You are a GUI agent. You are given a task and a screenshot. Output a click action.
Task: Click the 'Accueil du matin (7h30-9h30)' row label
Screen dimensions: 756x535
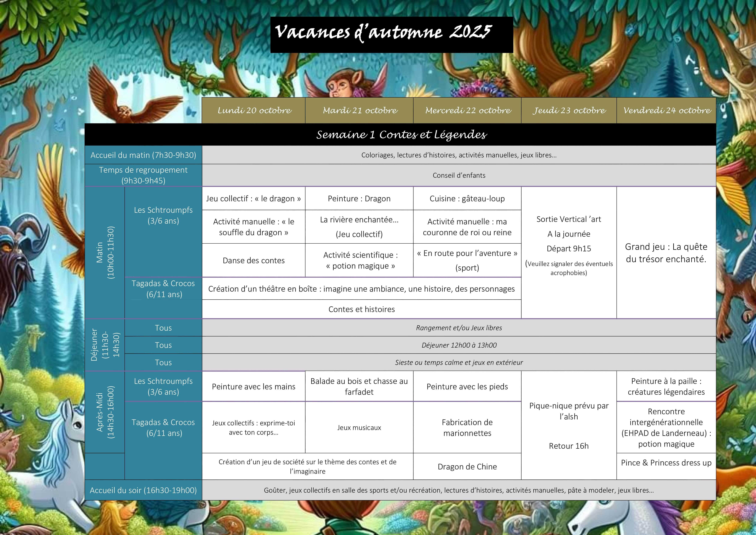pyautogui.click(x=143, y=155)
